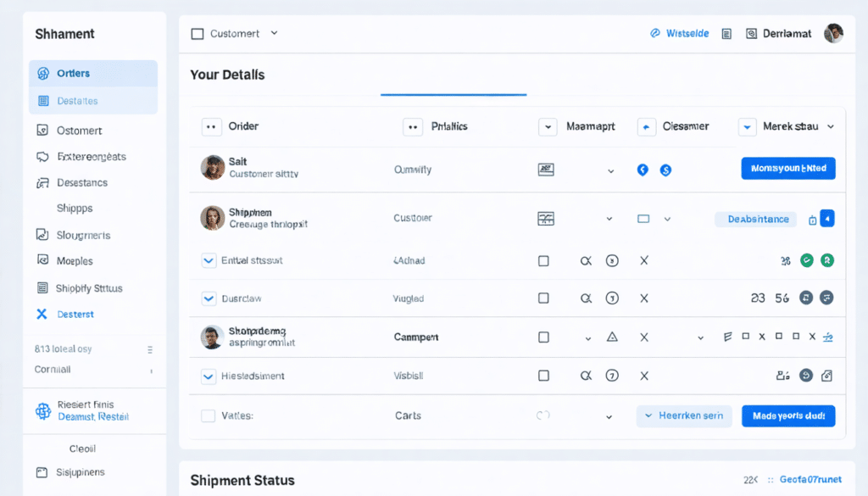Screen dimensions: 868x496
Task: Click options icon beside 813 loteal osy
Action: 150,350
